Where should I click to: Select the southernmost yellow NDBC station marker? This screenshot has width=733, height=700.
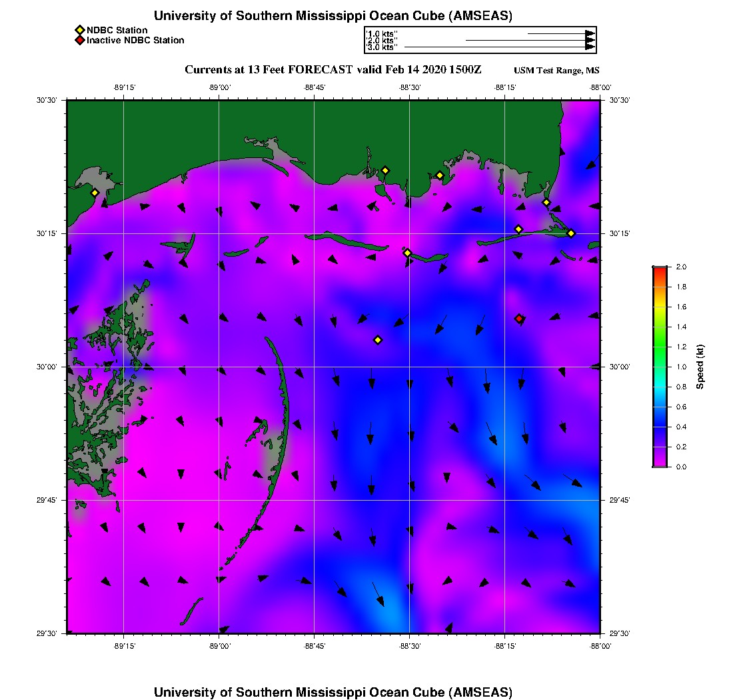pyautogui.click(x=378, y=340)
